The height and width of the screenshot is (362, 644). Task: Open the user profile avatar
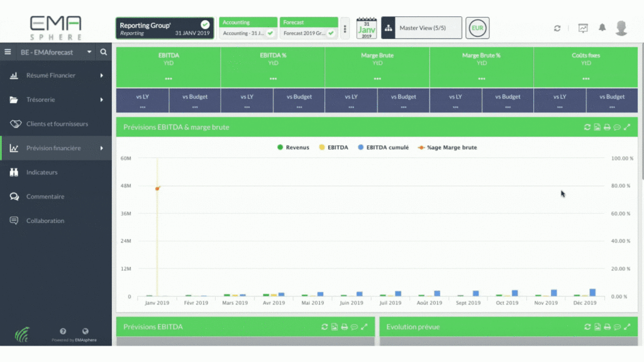click(621, 28)
